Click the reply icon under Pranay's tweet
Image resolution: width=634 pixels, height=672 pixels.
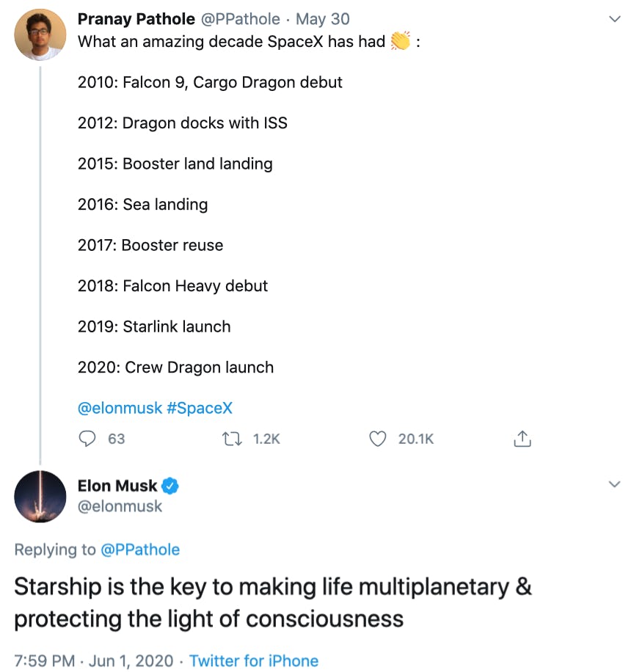pyautogui.click(x=87, y=439)
